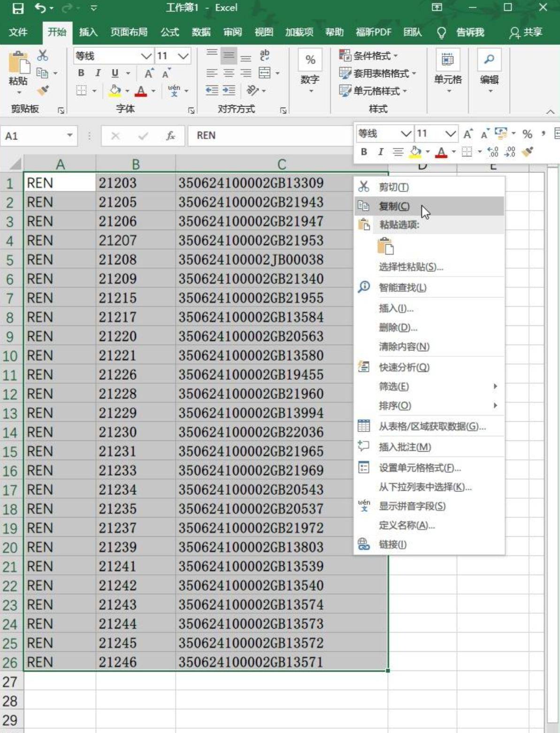Click the yellow fill color button in the ribbon
This screenshot has width=560, height=733.
click(x=115, y=90)
